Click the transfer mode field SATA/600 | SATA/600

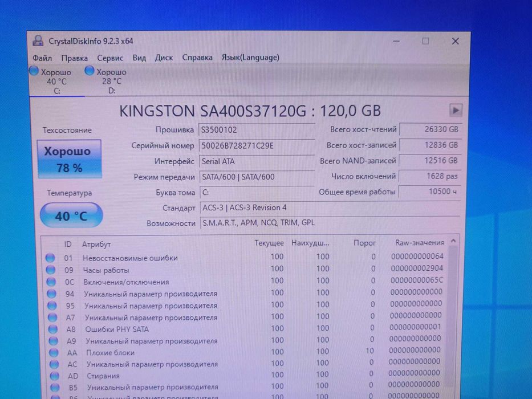257,177
